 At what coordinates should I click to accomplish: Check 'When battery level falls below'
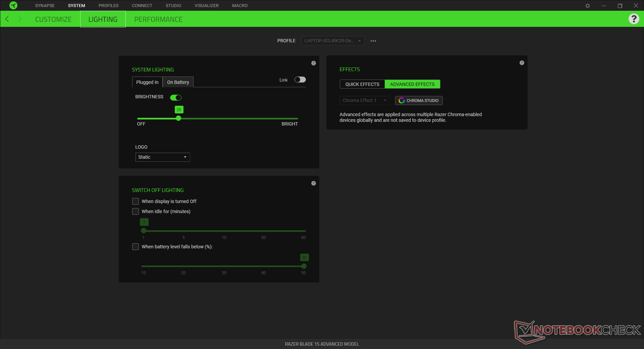(x=136, y=247)
